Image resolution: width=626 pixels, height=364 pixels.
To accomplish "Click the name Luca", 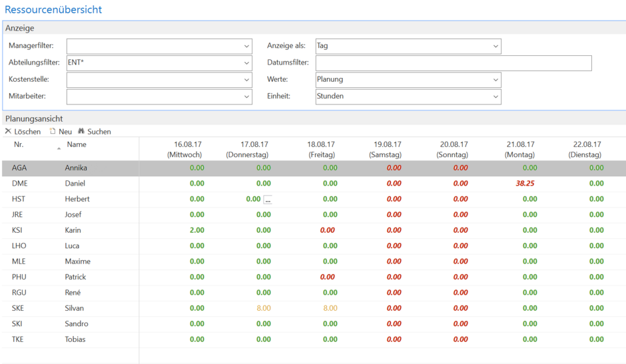I will coord(72,246).
